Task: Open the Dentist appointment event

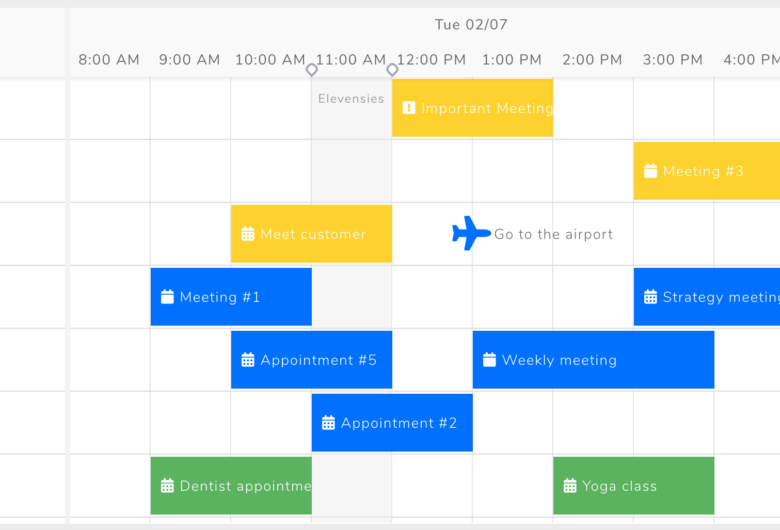Action: coord(231,486)
